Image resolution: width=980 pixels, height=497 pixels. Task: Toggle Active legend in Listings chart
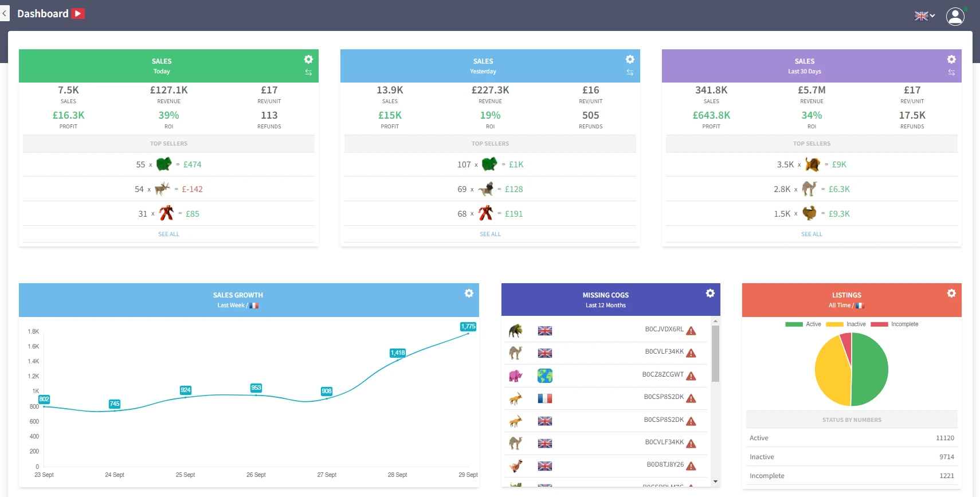click(x=803, y=324)
